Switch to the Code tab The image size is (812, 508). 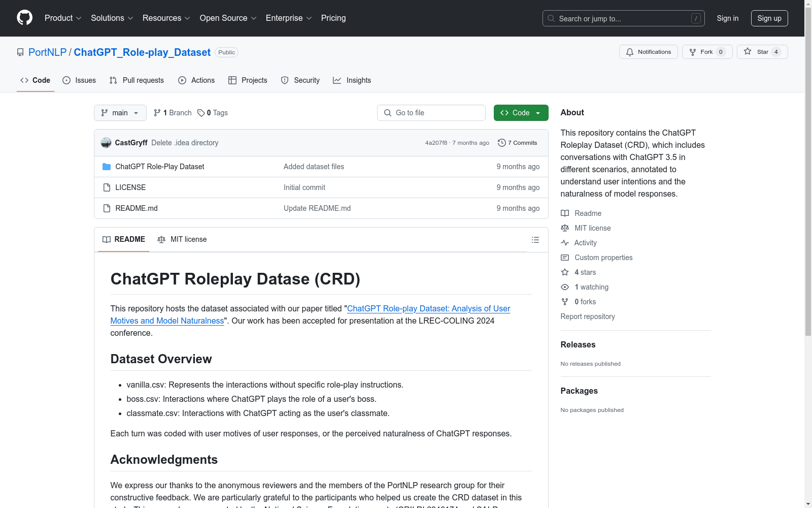tap(36, 80)
